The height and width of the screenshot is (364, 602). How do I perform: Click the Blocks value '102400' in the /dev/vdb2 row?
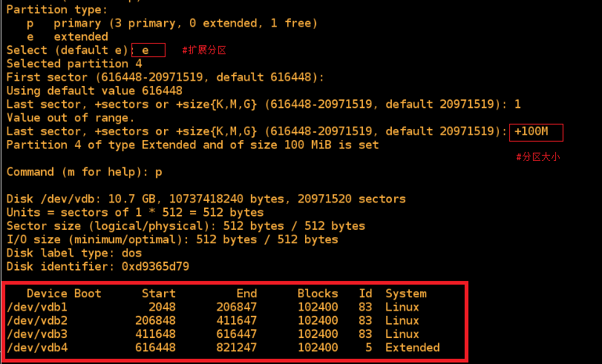[318, 321]
